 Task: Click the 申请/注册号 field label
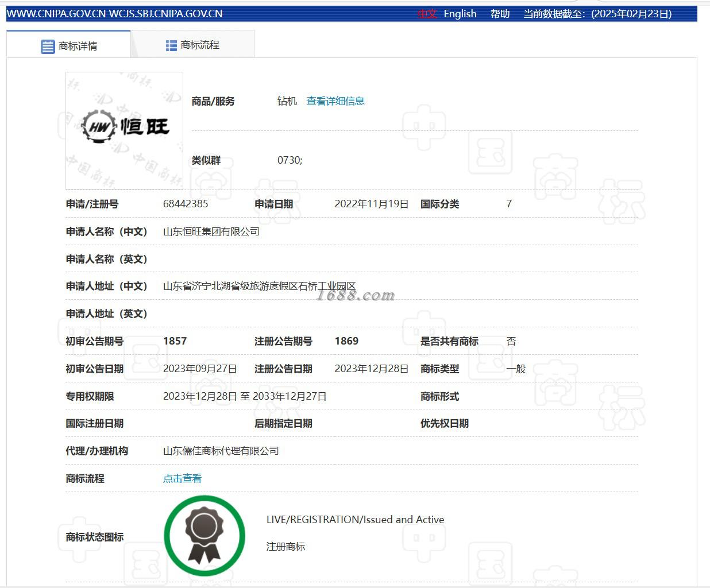pyautogui.click(x=92, y=204)
